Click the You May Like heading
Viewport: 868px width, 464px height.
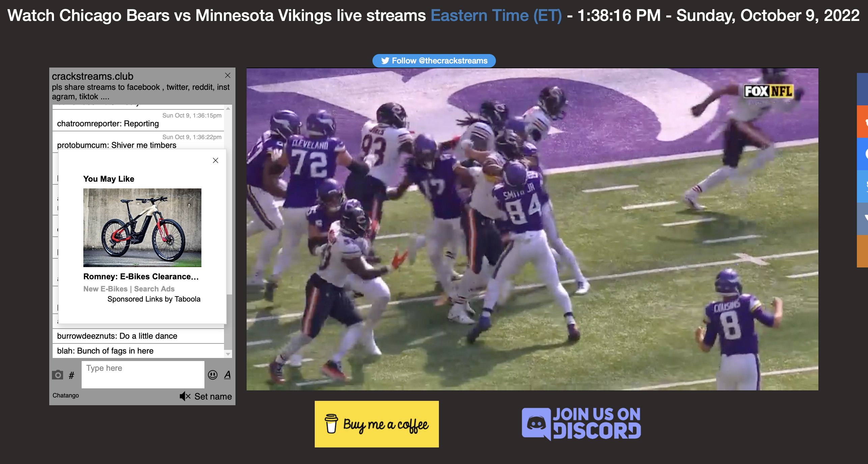[109, 179]
